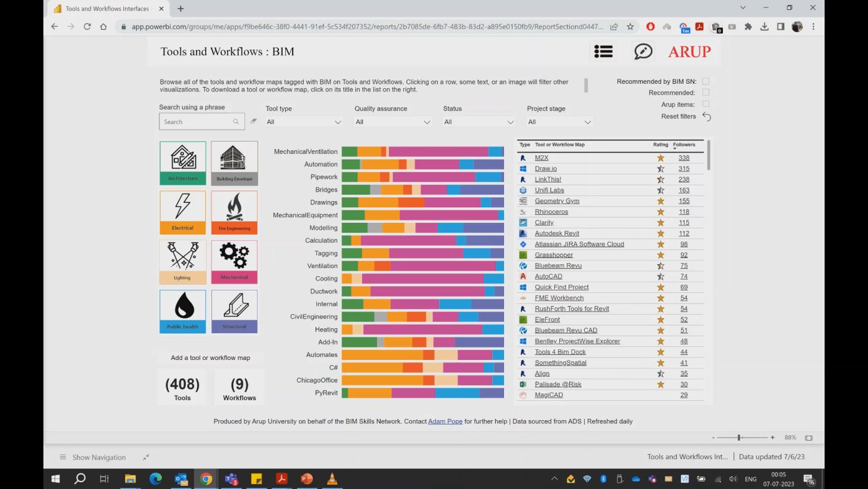Open Microsoft Edge from the taskbar

pyautogui.click(x=156, y=479)
